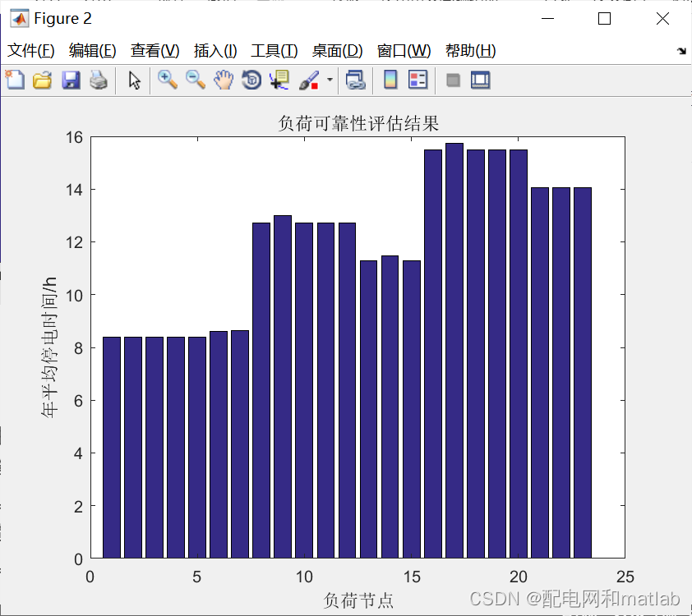This screenshot has width=692, height=616.
Task: Select the tallest bar at node 17
Action: (x=454, y=351)
